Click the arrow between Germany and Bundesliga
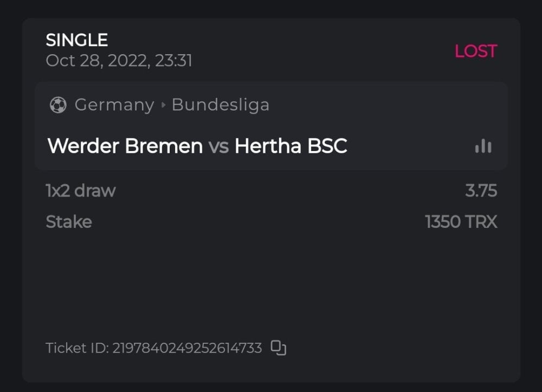542x392 pixels. pyautogui.click(x=163, y=105)
